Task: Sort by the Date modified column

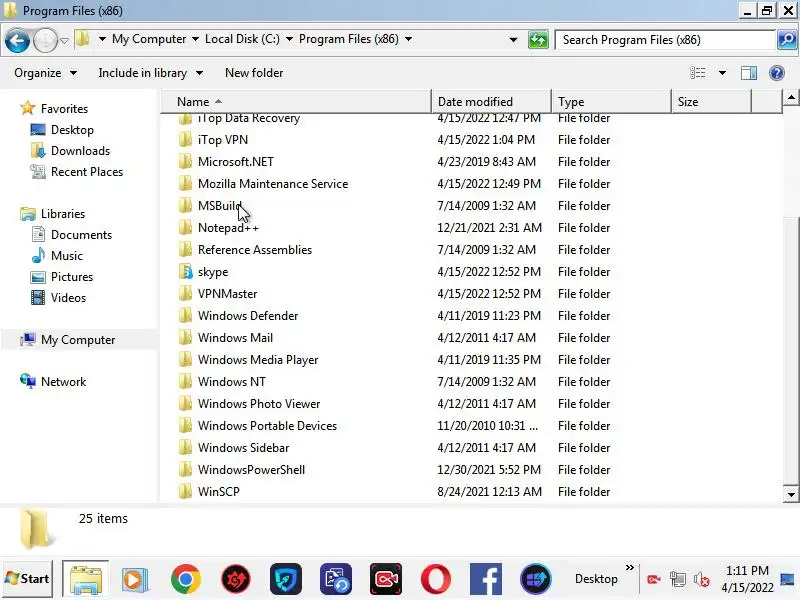Action: 491,102
